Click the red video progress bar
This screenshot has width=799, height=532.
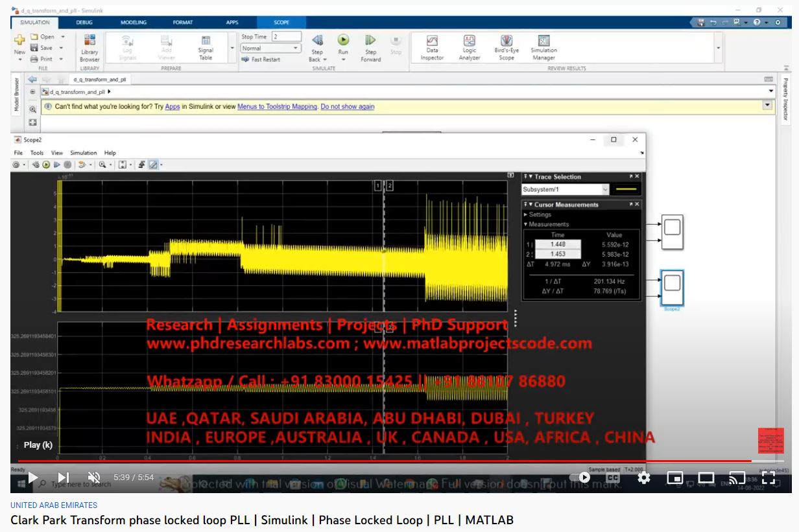389,461
